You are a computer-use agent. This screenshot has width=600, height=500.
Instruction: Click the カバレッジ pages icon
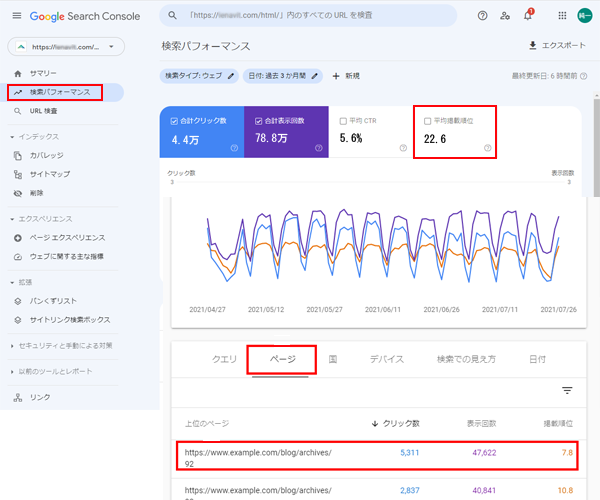(18, 155)
